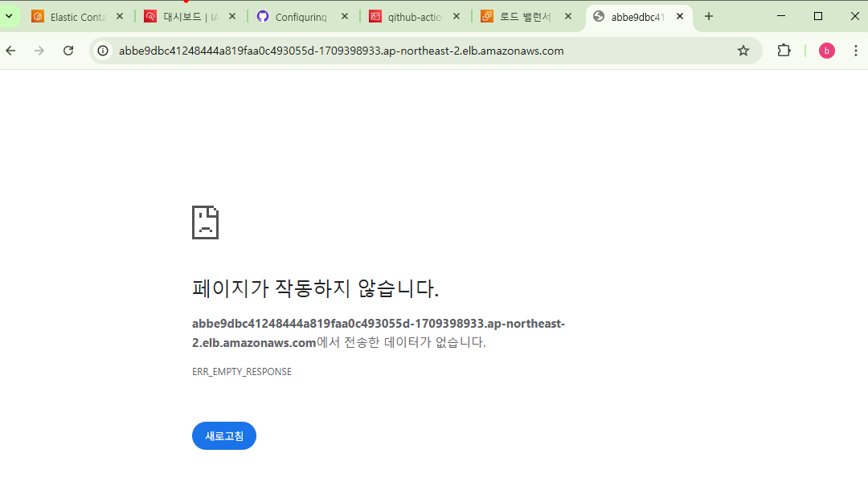Click the 페이지가 작동하지 않습니다 heading

pyautogui.click(x=316, y=288)
